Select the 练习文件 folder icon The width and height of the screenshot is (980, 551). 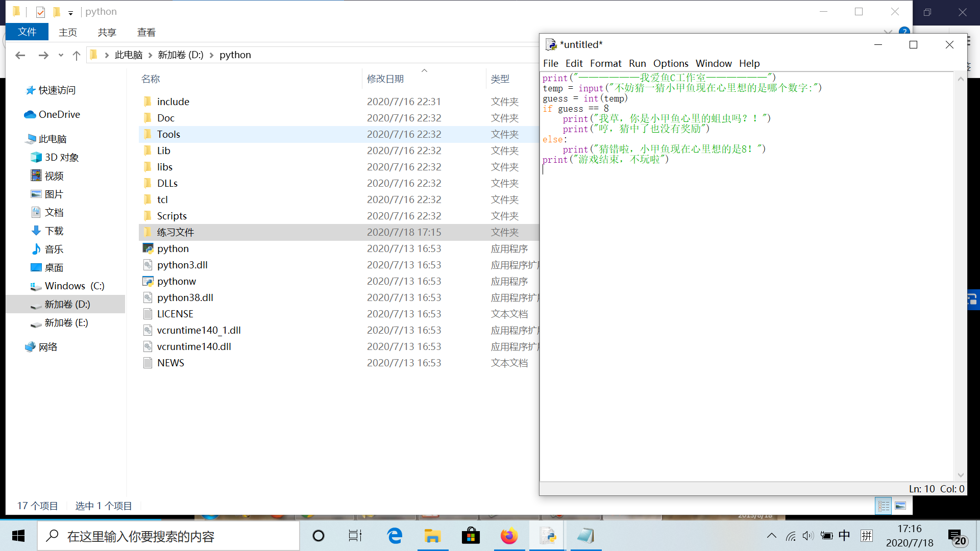click(x=148, y=232)
